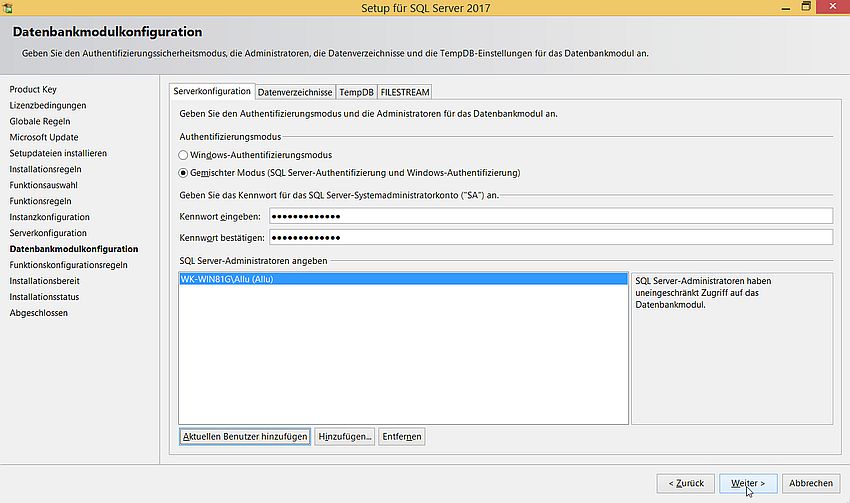This screenshot has height=503, width=850.
Task: Click the Entfernen button
Action: pos(402,436)
